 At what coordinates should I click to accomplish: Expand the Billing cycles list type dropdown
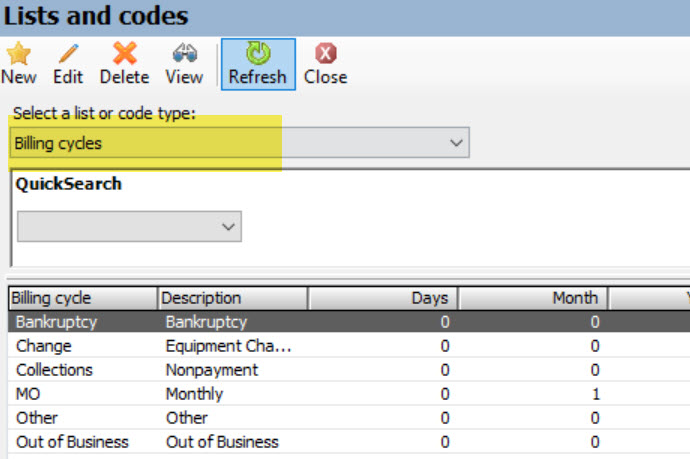tap(457, 143)
